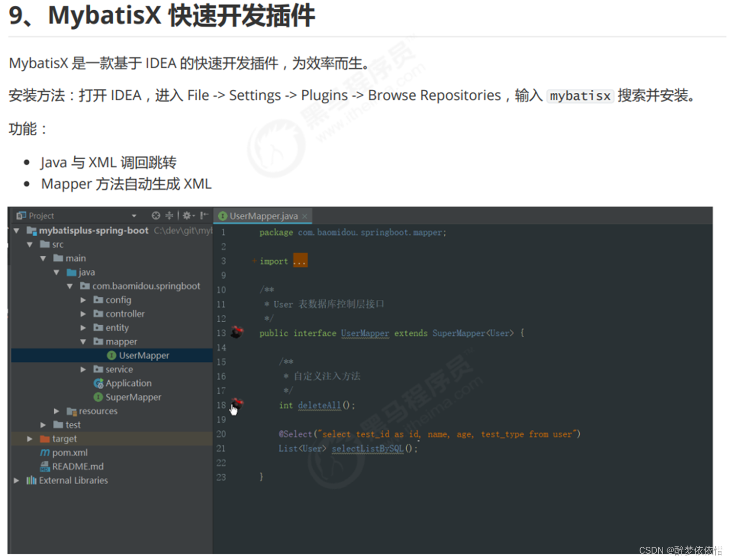Click the mybatisx inline code text
Image resolution: width=731 pixels, height=560 pixels.
[580, 96]
